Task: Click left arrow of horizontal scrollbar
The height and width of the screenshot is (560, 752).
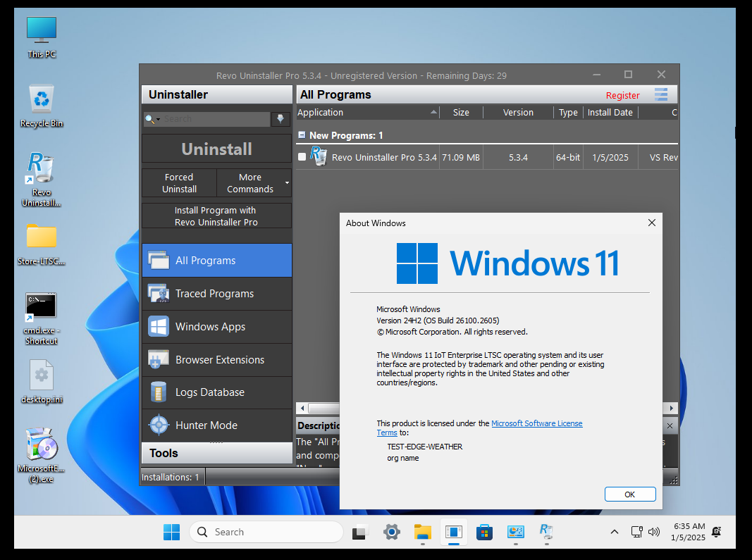Action: click(302, 408)
